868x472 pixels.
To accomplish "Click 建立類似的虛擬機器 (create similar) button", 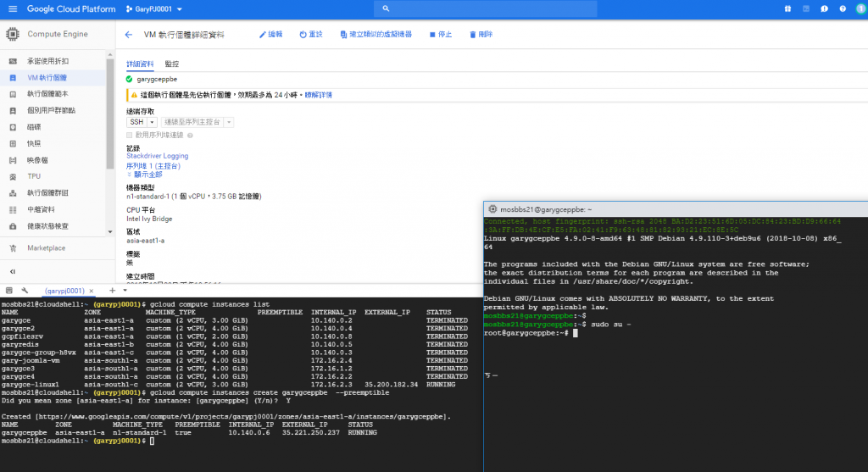I will point(376,34).
